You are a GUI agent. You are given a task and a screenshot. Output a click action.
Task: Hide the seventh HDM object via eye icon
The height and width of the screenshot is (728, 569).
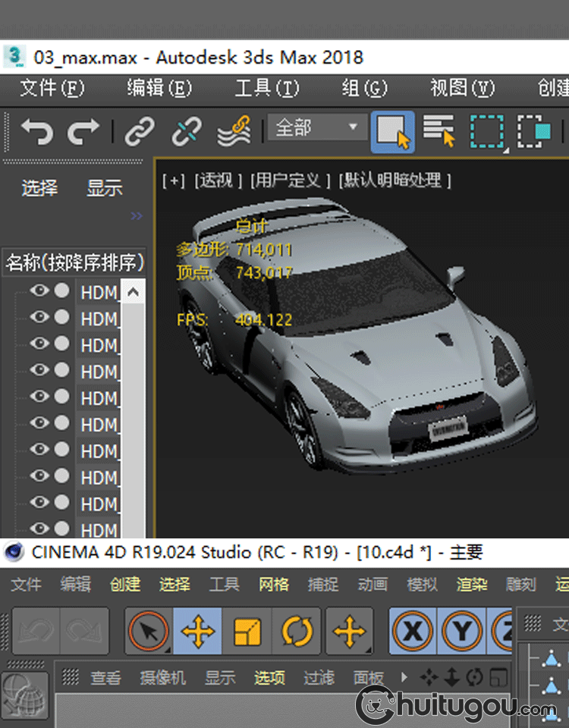click(39, 450)
